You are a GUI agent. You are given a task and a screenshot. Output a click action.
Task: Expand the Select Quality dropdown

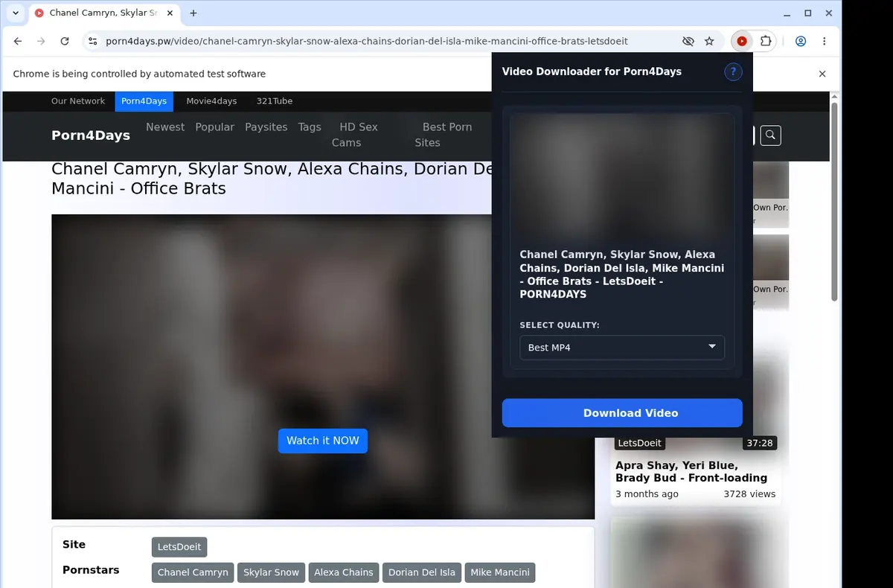pos(622,348)
